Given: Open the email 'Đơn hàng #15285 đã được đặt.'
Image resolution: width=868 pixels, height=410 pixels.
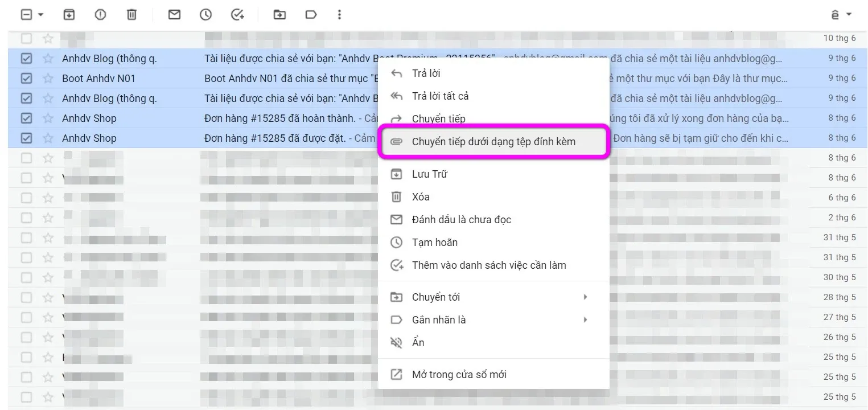Looking at the screenshot, I should (x=275, y=138).
